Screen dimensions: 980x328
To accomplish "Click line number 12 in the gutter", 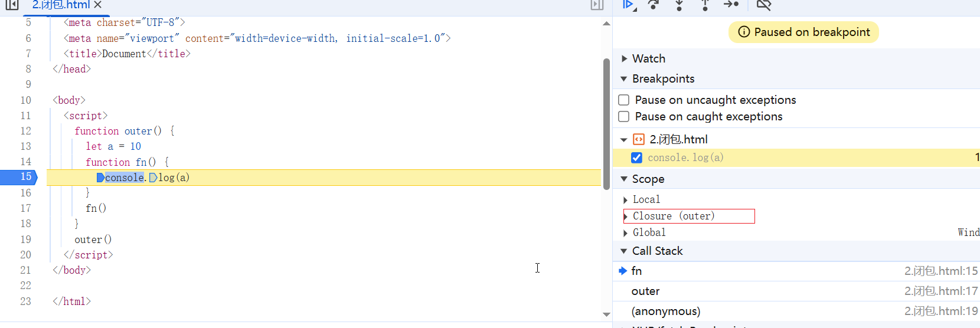I will point(25,131).
